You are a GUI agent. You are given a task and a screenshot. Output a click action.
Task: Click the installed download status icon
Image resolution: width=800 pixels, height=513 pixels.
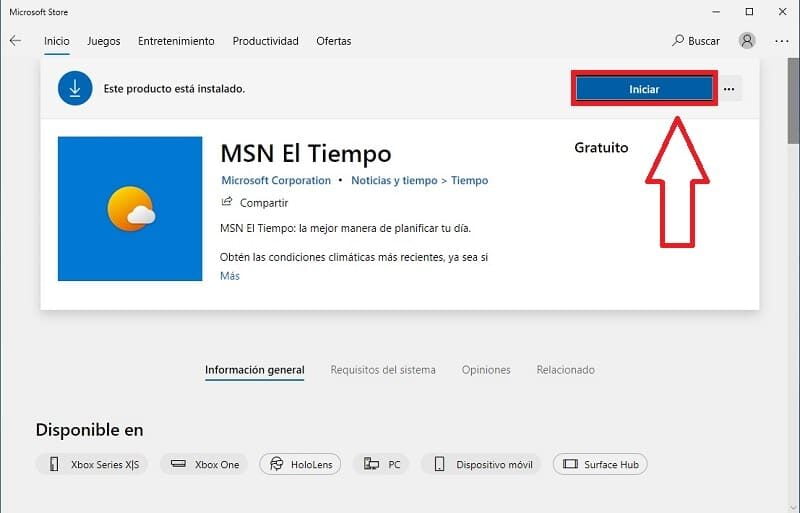pyautogui.click(x=75, y=88)
